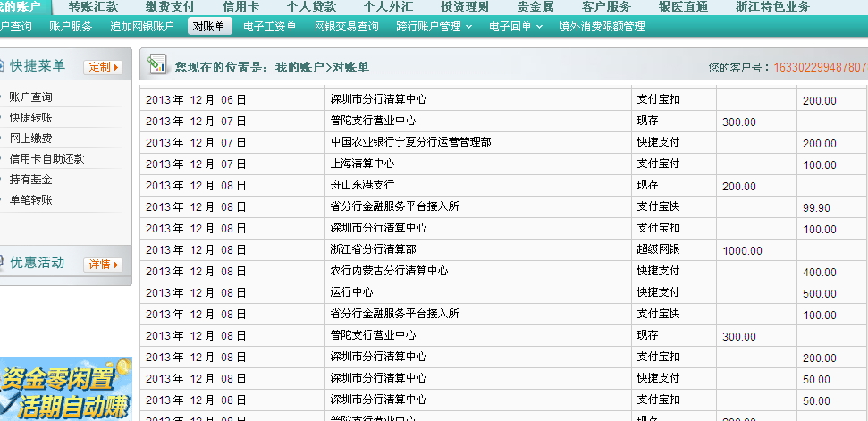Open the 投资理财 top navigation tab
The image size is (868, 421).
click(465, 6)
